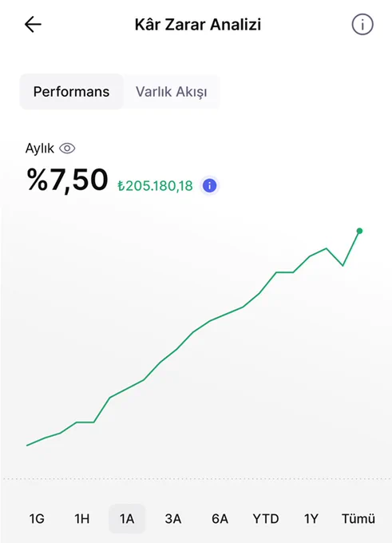Tap the Kâr Zarar Analizi title
The width and height of the screenshot is (392, 543).
198,25
